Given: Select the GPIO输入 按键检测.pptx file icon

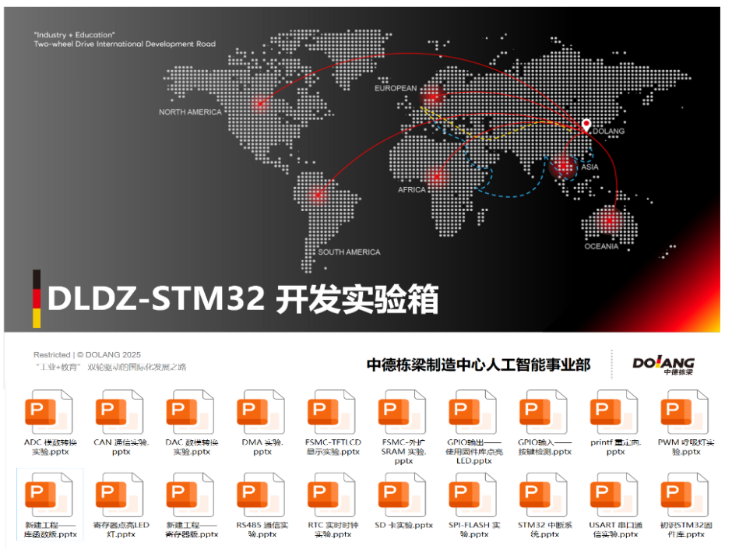Looking at the screenshot, I should (544, 413).
